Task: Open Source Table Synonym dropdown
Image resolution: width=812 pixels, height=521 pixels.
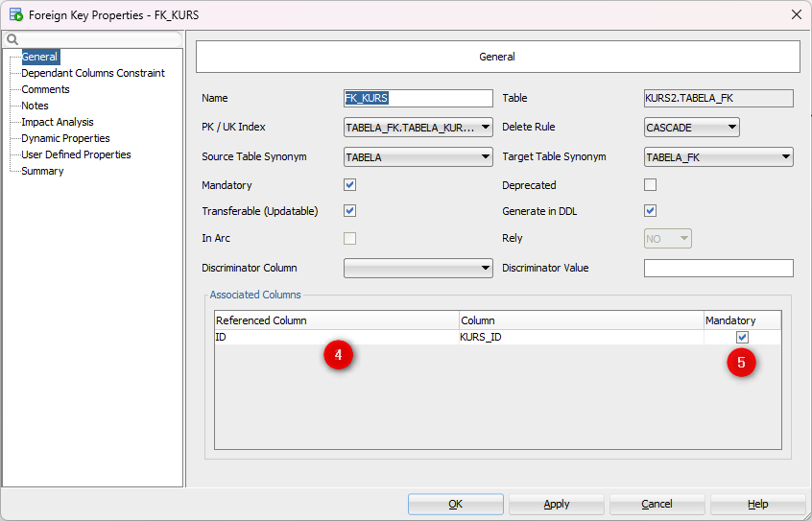Action: point(485,157)
